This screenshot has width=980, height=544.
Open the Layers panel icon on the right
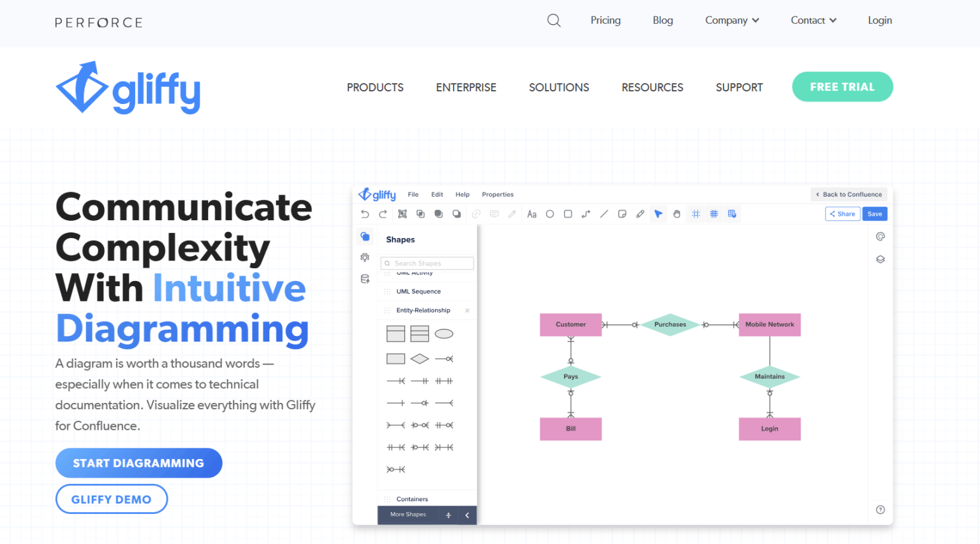880,259
